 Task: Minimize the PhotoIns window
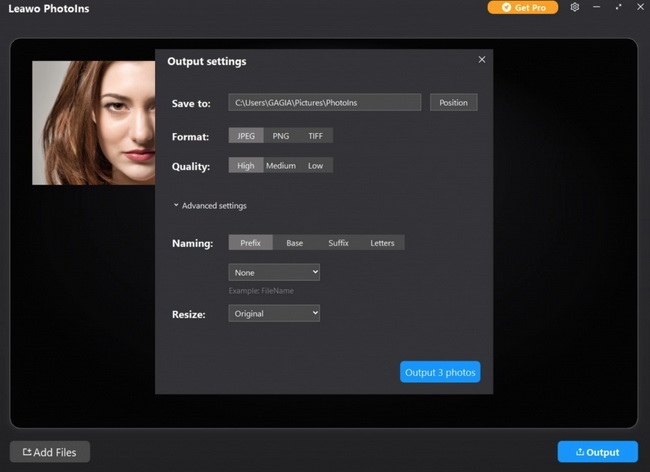click(x=597, y=7)
